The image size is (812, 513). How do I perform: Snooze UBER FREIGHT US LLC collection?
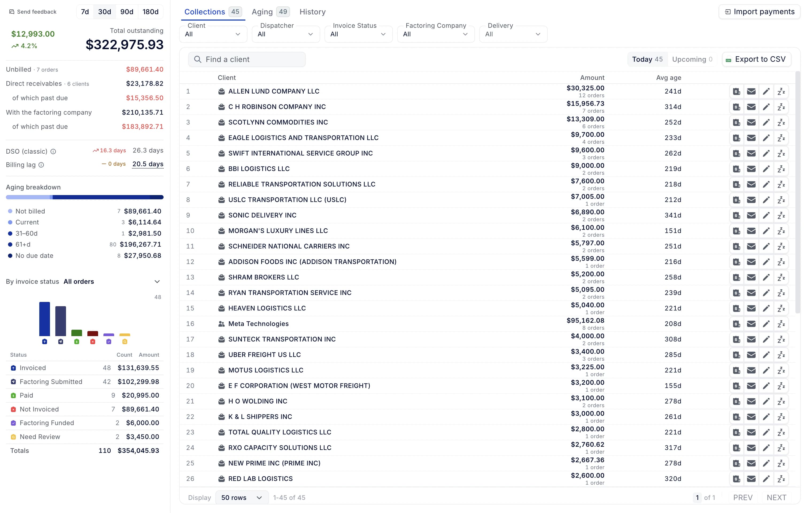pyautogui.click(x=781, y=355)
